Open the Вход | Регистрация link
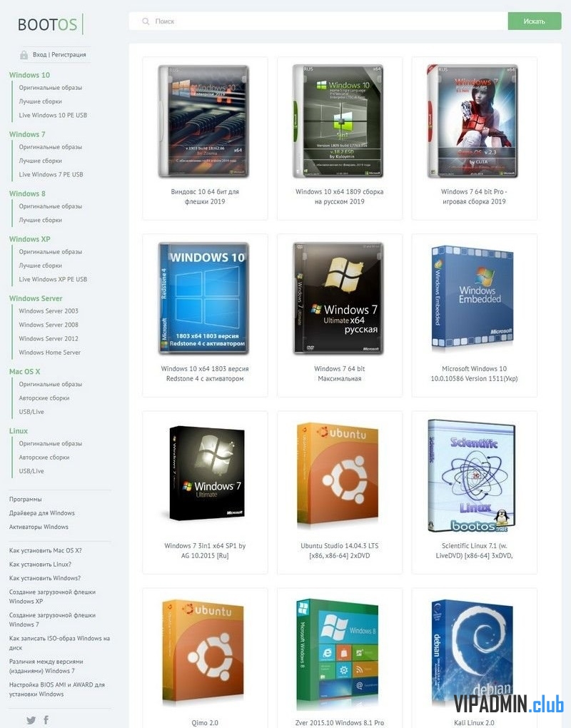Viewport: 571px width, 728px height. coord(59,55)
